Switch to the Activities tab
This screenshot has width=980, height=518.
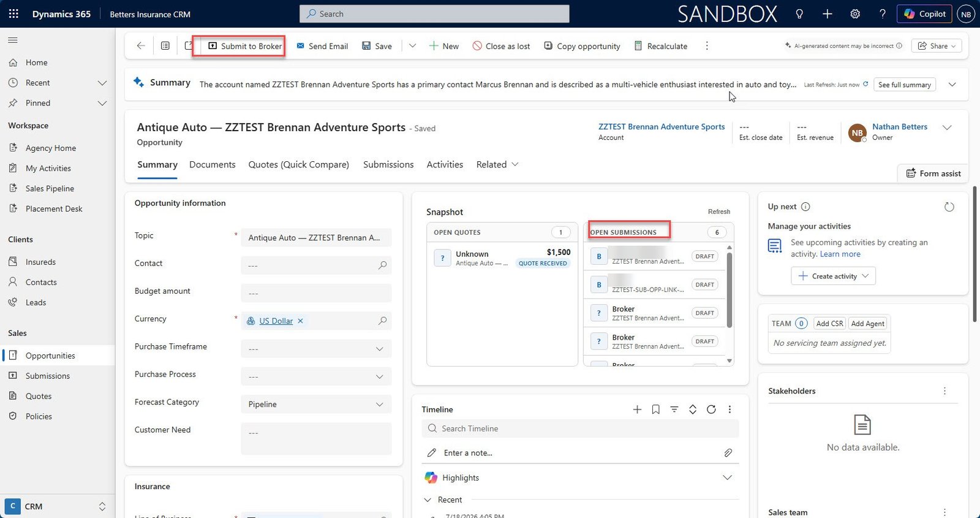445,164
